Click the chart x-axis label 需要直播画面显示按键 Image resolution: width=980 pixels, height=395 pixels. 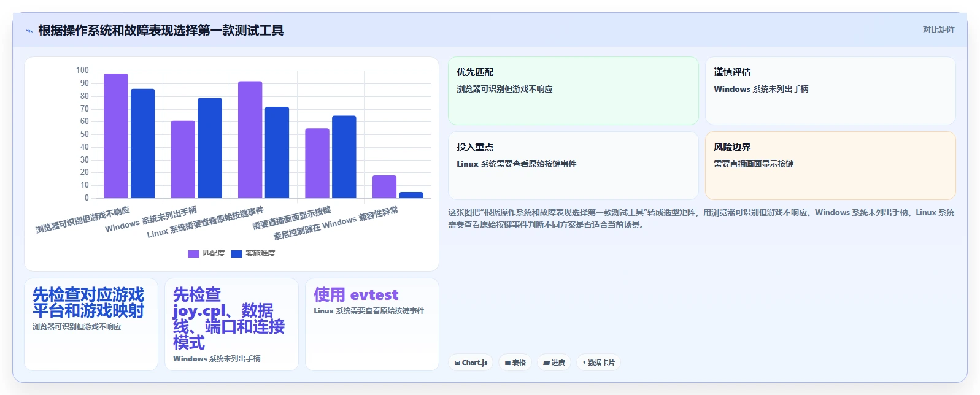click(291, 218)
